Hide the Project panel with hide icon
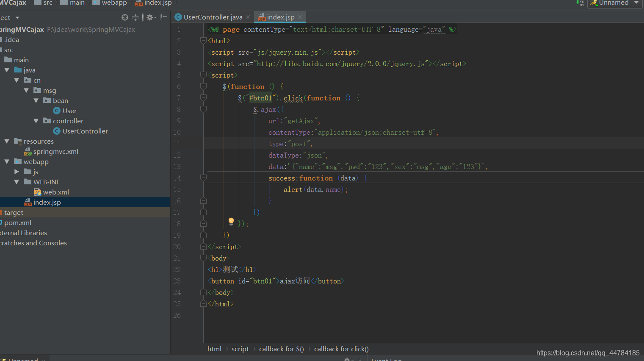This screenshot has width=644, height=361. (164, 17)
